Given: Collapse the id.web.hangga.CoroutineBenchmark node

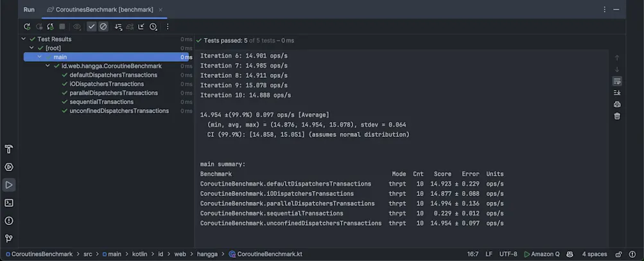Looking at the screenshot, I should pos(48,66).
